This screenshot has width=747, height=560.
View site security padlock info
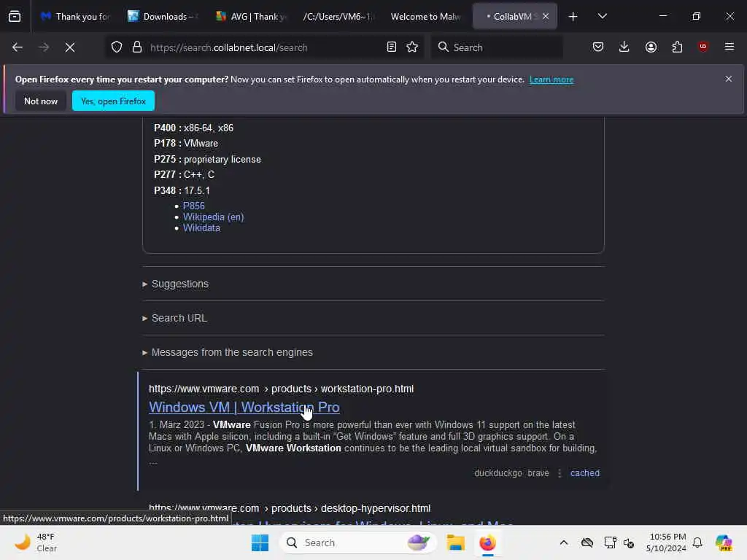(x=137, y=47)
